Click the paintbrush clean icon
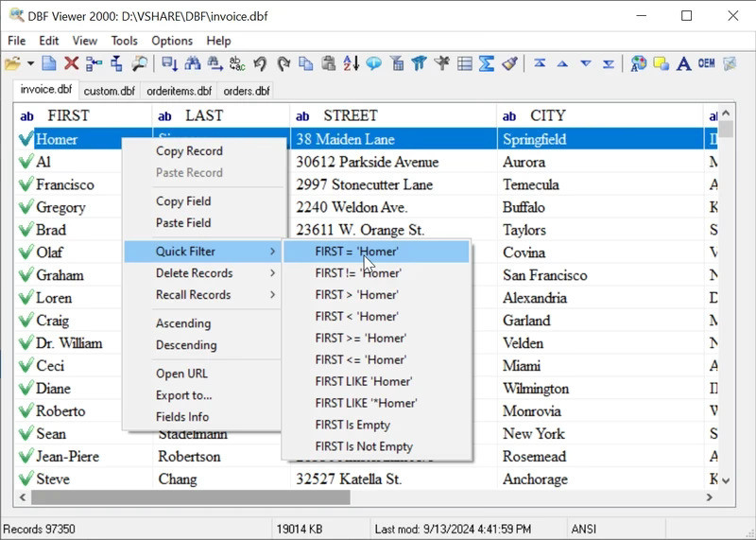The width and height of the screenshot is (756, 540). coord(509,63)
